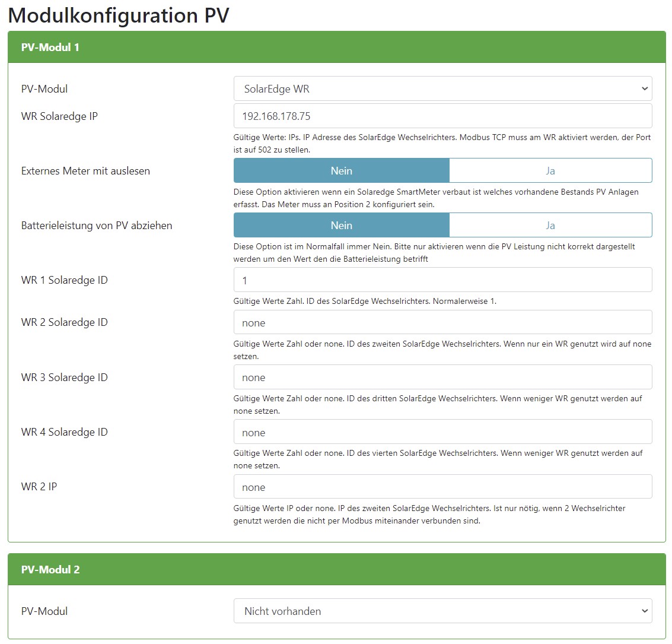Image resolution: width=672 pixels, height=644 pixels.
Task: Set Externes Meter mit auslesen to Ja
Action: click(551, 171)
